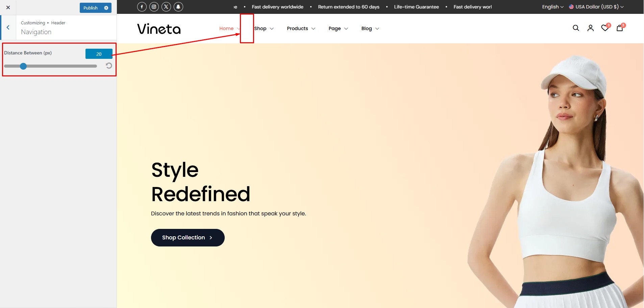Screen dimensions: 644x308
Task: Click the Shop Collection button
Action: 188,238
